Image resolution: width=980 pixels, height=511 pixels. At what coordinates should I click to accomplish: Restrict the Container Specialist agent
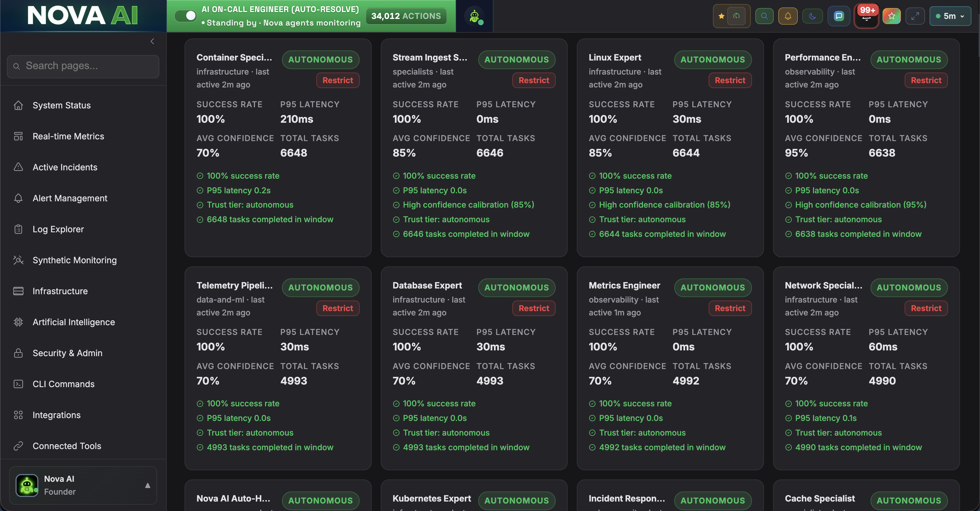point(338,80)
